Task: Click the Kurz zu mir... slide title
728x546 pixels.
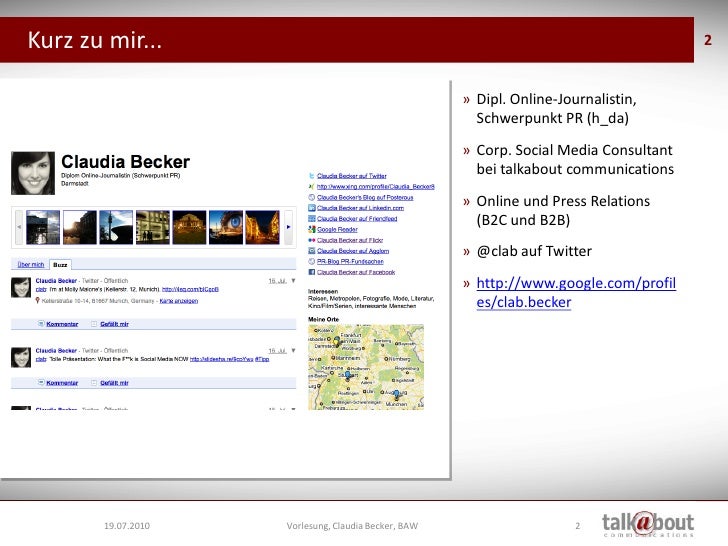Action: coord(95,40)
